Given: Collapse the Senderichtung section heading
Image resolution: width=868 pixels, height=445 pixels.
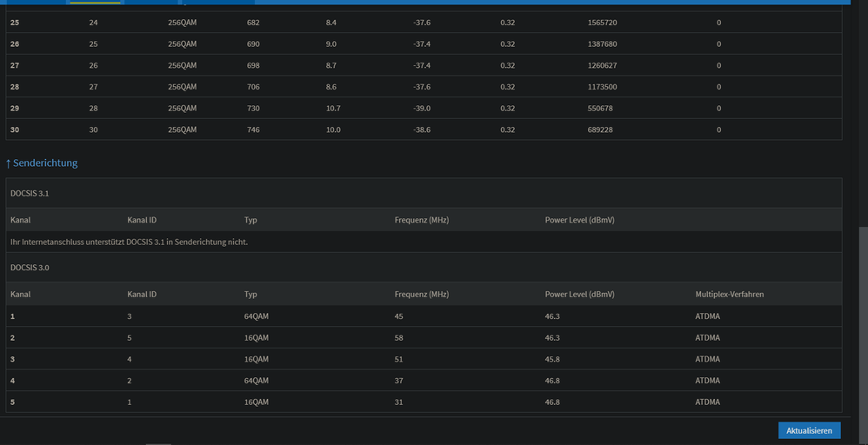Looking at the screenshot, I should tap(42, 163).
